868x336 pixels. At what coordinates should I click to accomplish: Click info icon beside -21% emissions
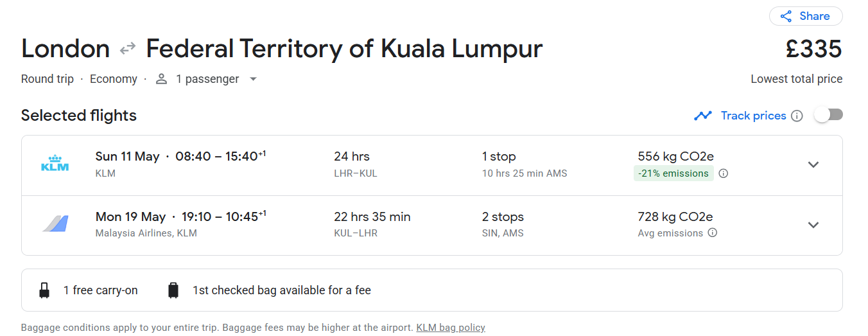point(723,173)
